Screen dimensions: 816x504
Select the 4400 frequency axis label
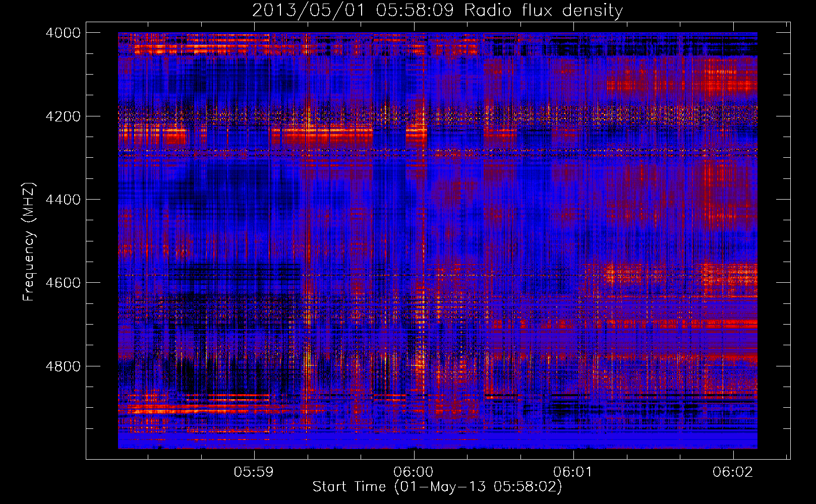(63, 200)
